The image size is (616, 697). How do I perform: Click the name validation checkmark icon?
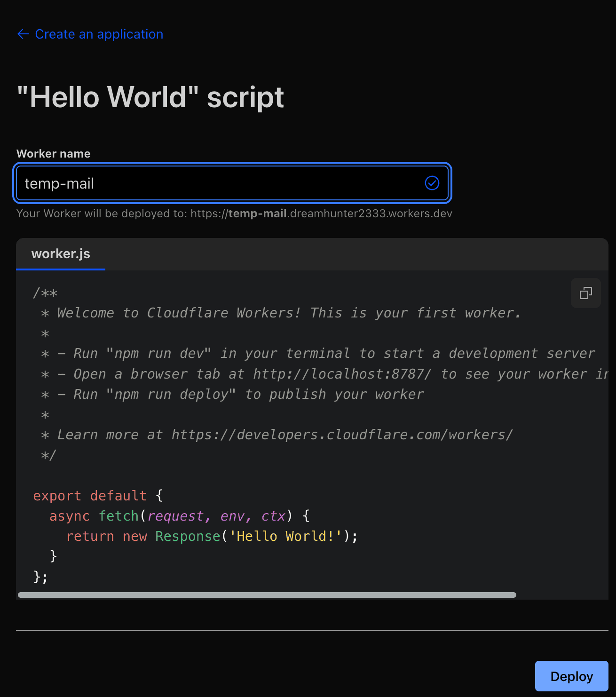432,183
